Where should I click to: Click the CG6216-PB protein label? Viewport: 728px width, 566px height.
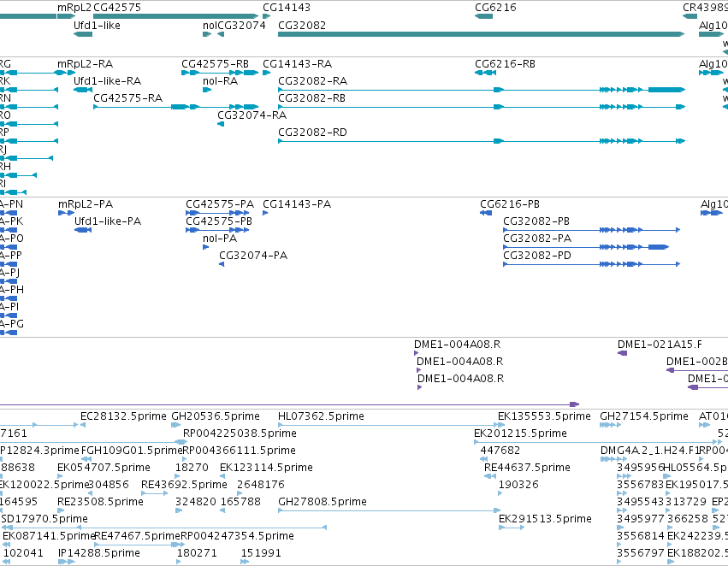point(510,204)
